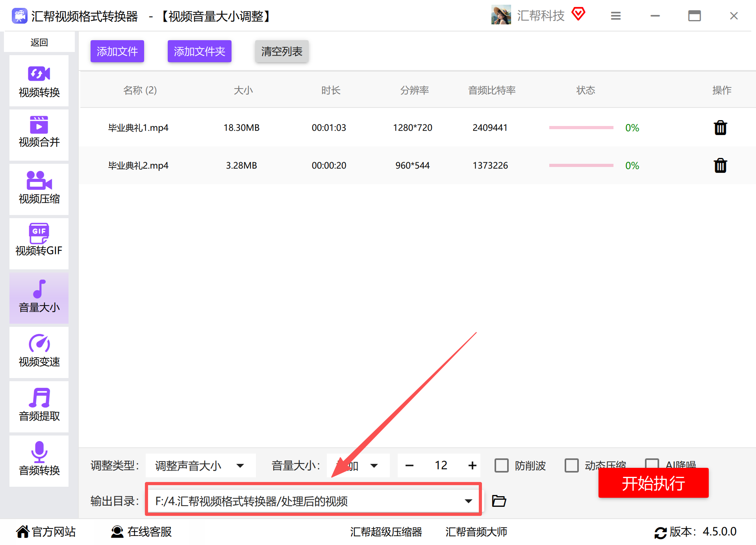
Task: Close the 汇帮视频格式转换器 window
Action: 734,16
